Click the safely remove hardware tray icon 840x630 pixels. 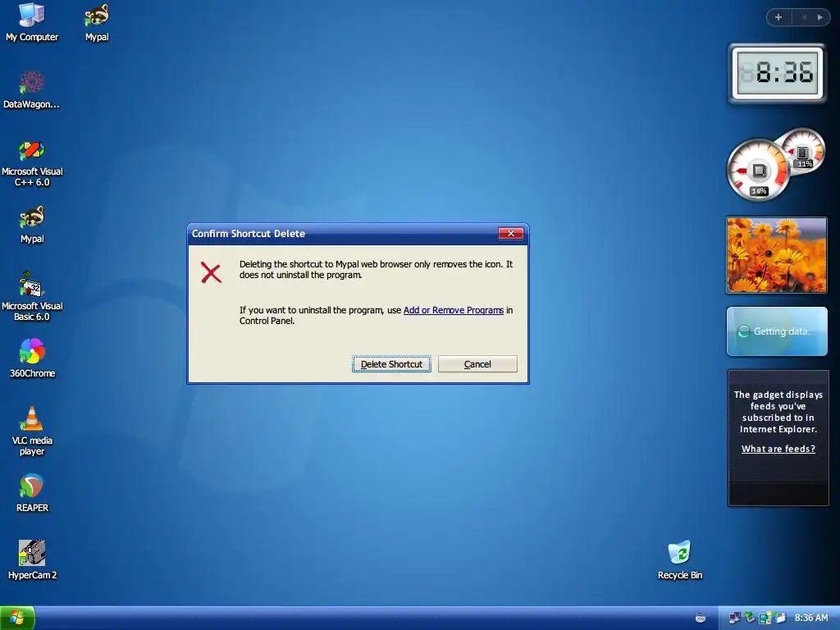750,618
